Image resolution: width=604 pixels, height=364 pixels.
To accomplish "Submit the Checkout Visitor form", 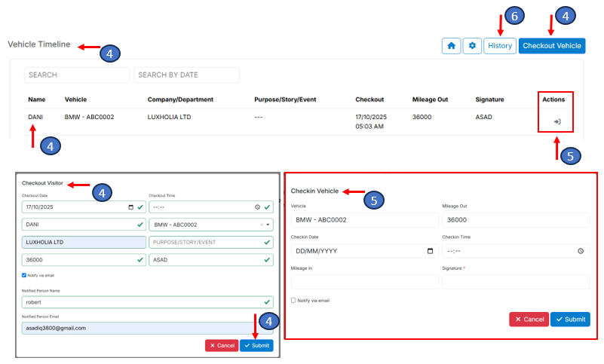I will 256,345.
